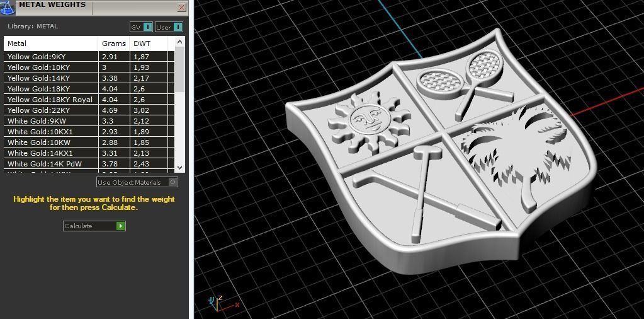Sort by the DWT column header
The height and width of the screenshot is (319, 644).
(x=149, y=43)
